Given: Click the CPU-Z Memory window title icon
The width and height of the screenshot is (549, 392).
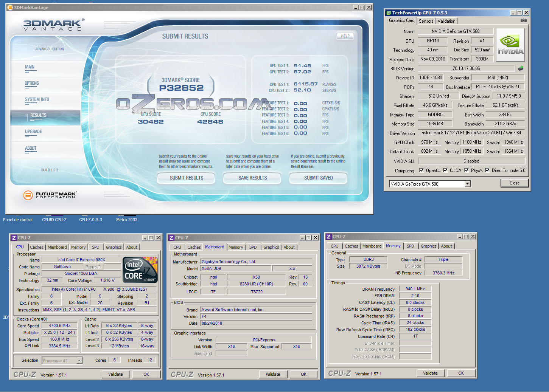Looking at the screenshot, I should pyautogui.click(x=329, y=237).
